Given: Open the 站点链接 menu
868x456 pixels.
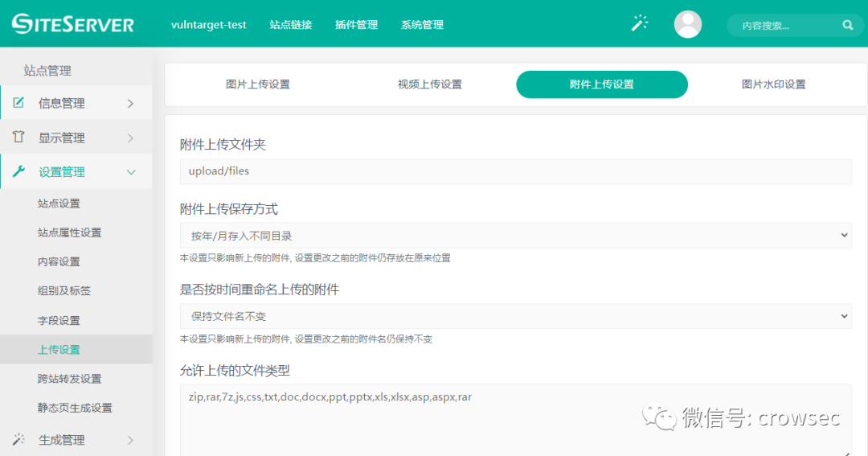Looking at the screenshot, I should tap(291, 25).
